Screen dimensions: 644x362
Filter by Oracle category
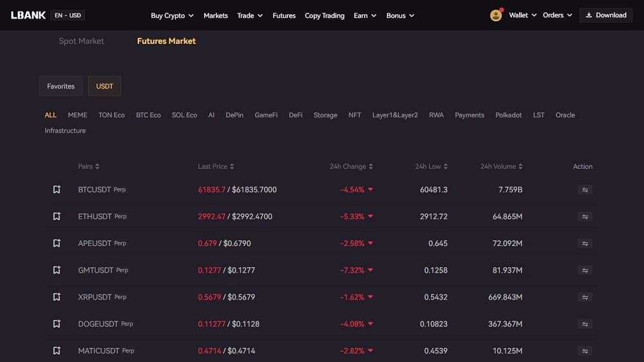click(565, 115)
